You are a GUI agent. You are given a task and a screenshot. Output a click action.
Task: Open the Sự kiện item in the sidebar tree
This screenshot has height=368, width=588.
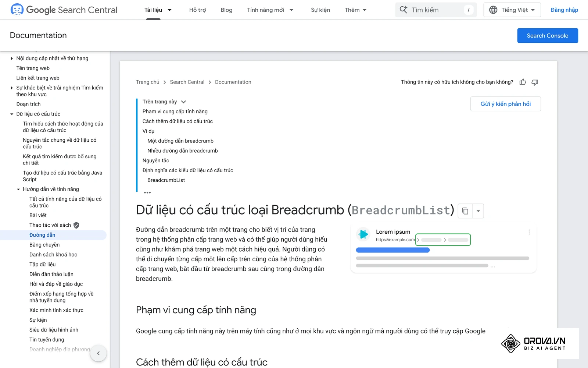click(38, 320)
